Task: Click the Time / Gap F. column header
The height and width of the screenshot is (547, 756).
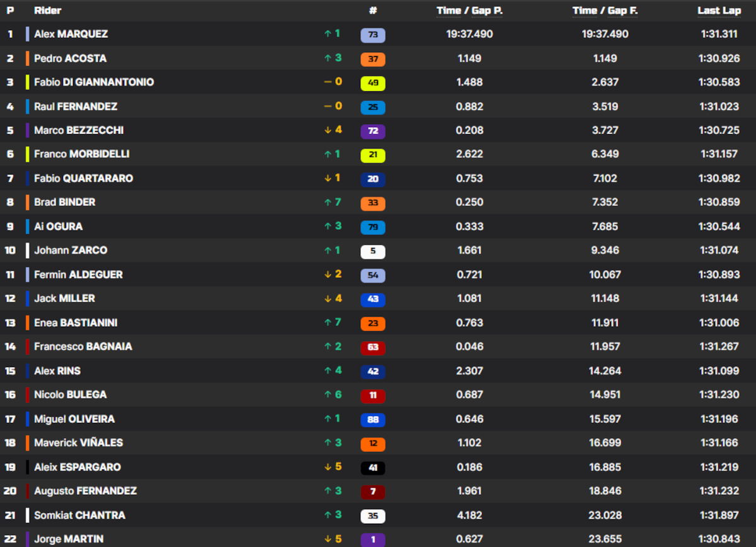Action: pyautogui.click(x=605, y=11)
